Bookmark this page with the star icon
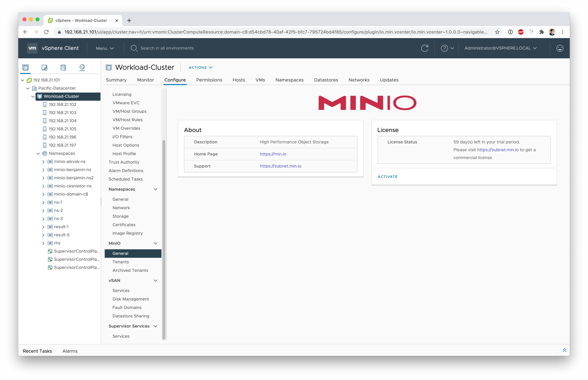The width and height of the screenshot is (588, 380). click(x=497, y=32)
